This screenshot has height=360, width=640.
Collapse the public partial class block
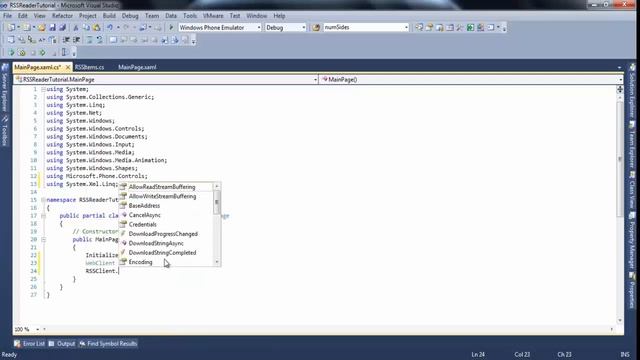tap(43, 216)
